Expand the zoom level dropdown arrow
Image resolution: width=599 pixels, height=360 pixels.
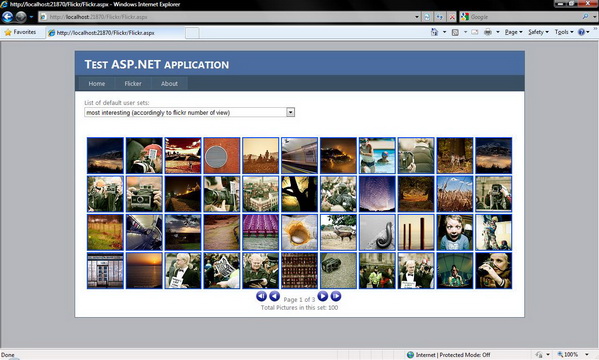587,355
